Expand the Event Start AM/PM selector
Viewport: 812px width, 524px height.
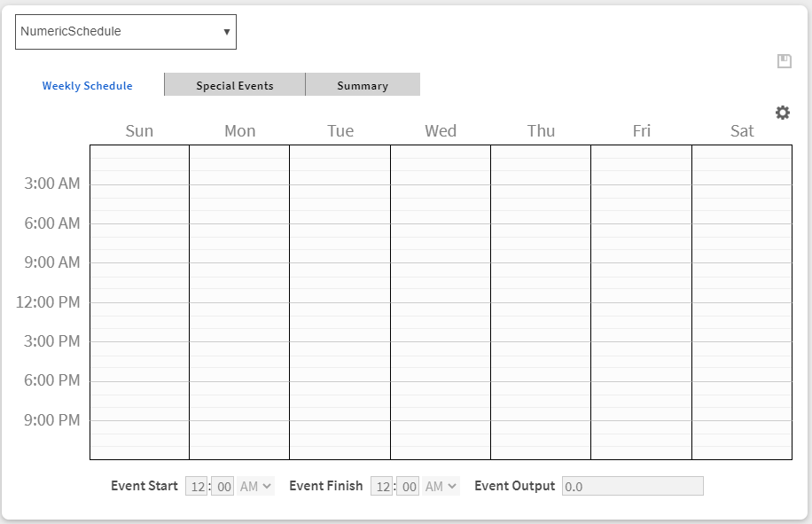coord(256,486)
